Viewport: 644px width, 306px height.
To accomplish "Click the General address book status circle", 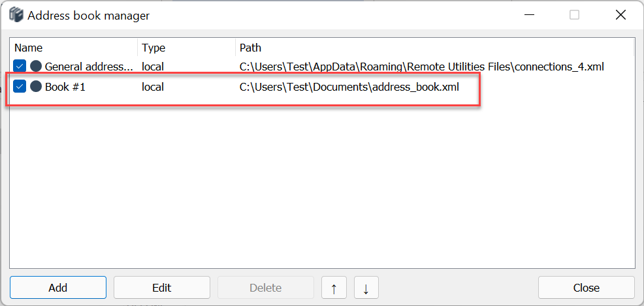I will point(36,66).
